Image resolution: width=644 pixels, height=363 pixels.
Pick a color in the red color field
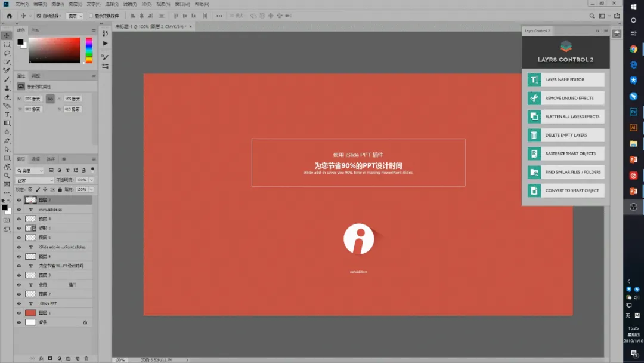[54, 50]
